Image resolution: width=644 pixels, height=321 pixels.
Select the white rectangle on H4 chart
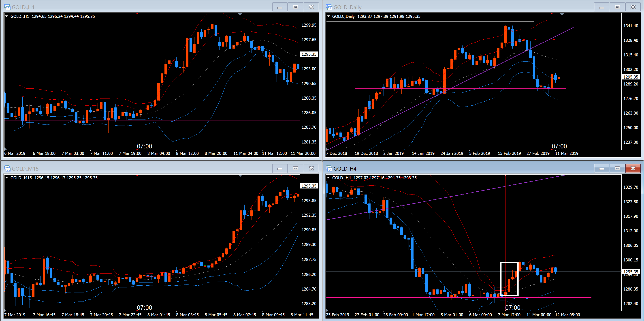501,279
